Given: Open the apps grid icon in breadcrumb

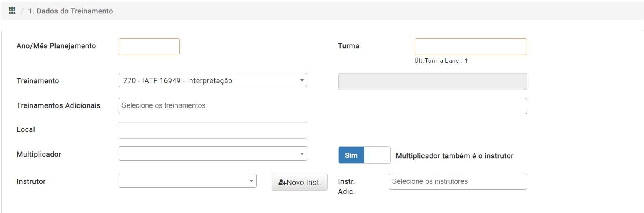Looking at the screenshot, I should 12,11.
